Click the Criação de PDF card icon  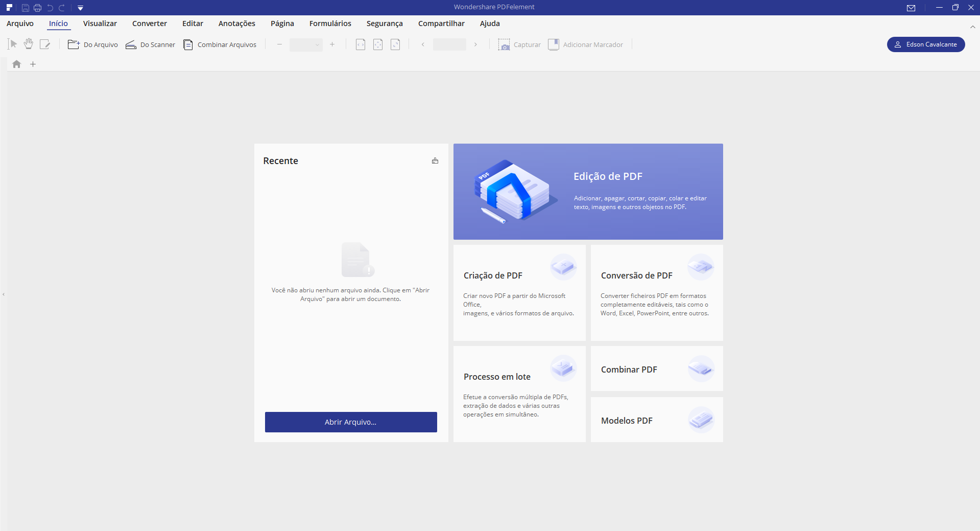[563, 267]
